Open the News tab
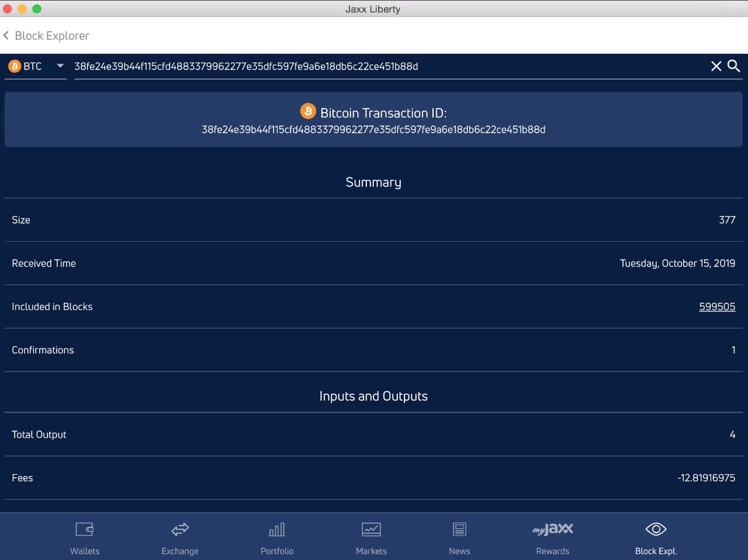 tap(459, 537)
